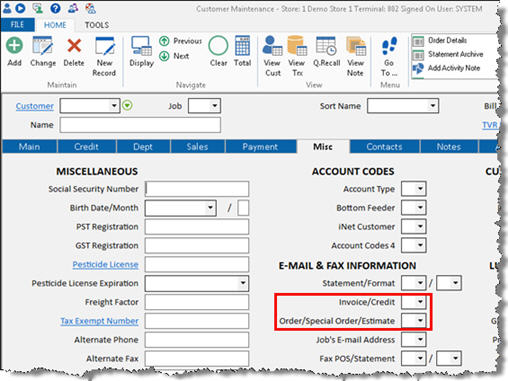Click the Change record icon

click(43, 45)
